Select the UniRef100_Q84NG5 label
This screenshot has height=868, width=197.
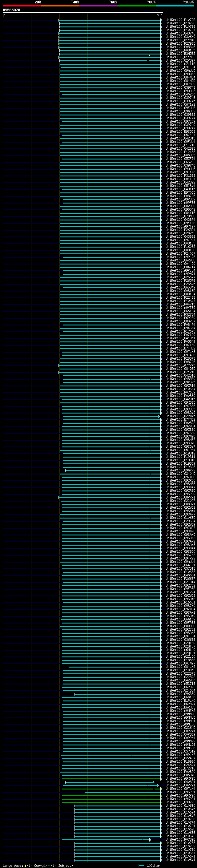(x=180, y=81)
